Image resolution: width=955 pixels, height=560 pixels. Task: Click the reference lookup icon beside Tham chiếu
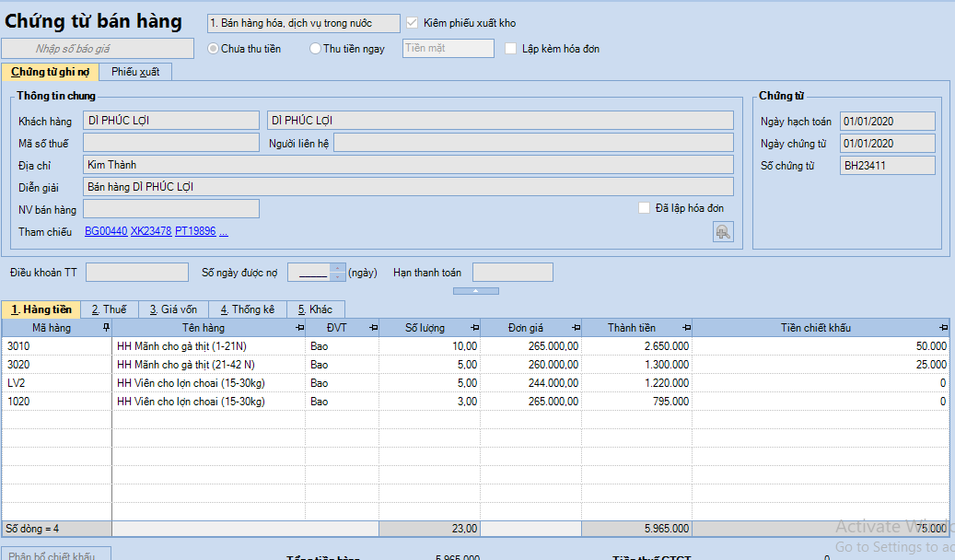coord(723,232)
